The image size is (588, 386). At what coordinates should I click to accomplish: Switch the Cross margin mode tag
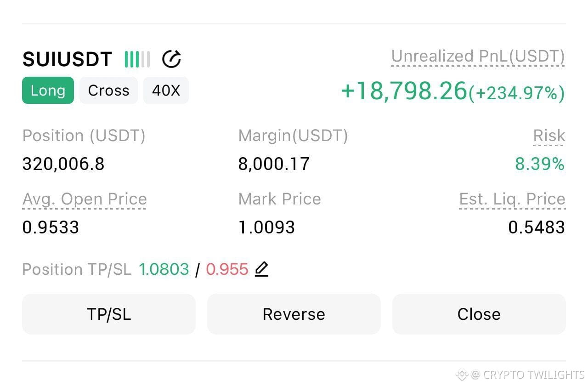(x=108, y=91)
